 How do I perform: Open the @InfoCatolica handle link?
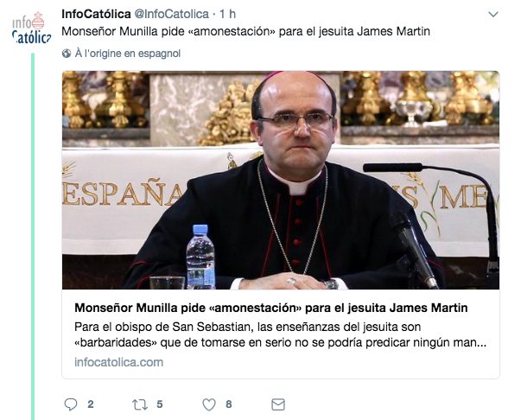point(171,14)
